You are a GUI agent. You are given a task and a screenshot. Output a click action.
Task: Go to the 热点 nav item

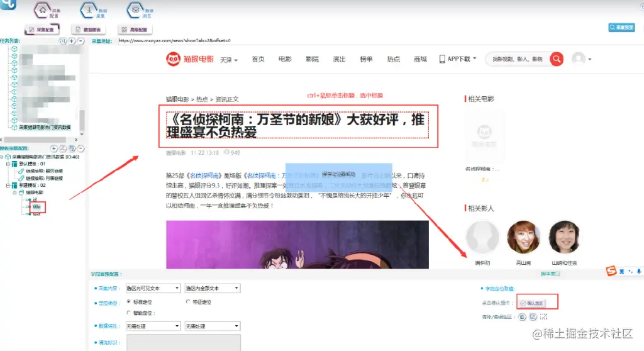pos(394,59)
